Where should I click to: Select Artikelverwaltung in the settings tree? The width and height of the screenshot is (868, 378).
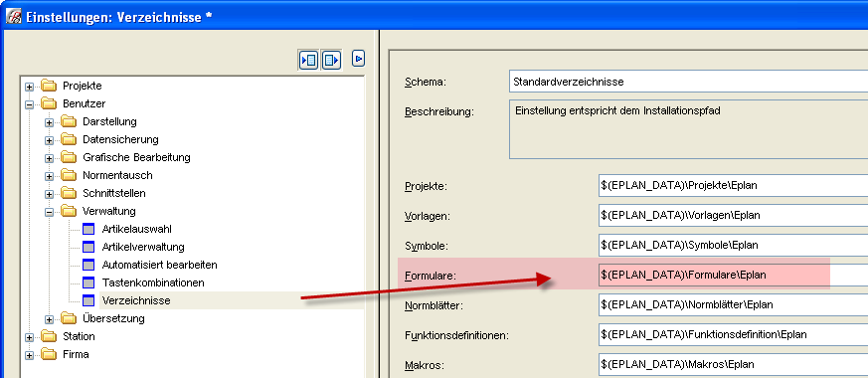pyautogui.click(x=143, y=247)
